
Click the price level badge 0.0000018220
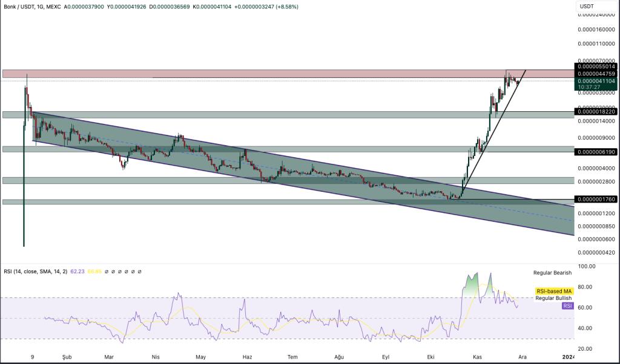click(596, 111)
